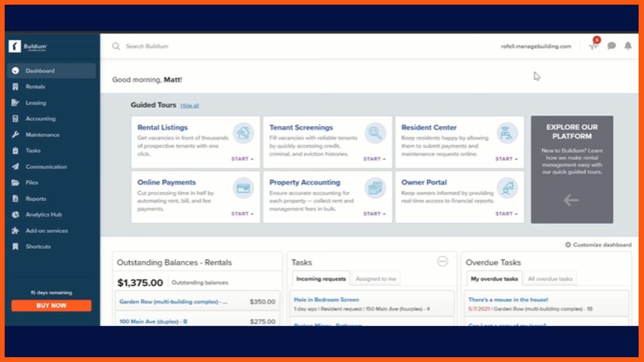Image resolution: width=644 pixels, height=362 pixels.
Task: Click the Search Buildium input field
Action: click(x=215, y=46)
